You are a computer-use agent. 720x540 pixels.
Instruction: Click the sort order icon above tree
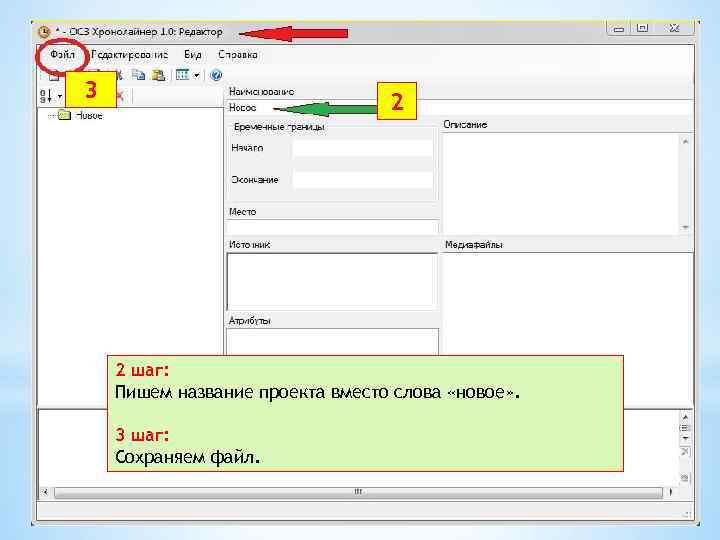point(46,96)
